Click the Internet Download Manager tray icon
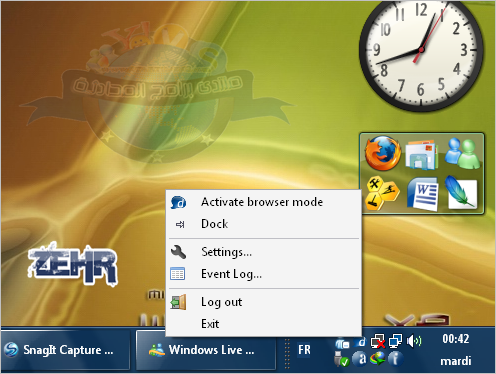This screenshot has width=496, height=374. tap(377, 359)
